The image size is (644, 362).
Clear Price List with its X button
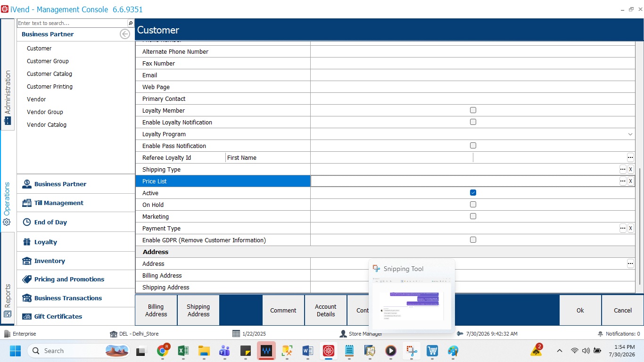630,181
